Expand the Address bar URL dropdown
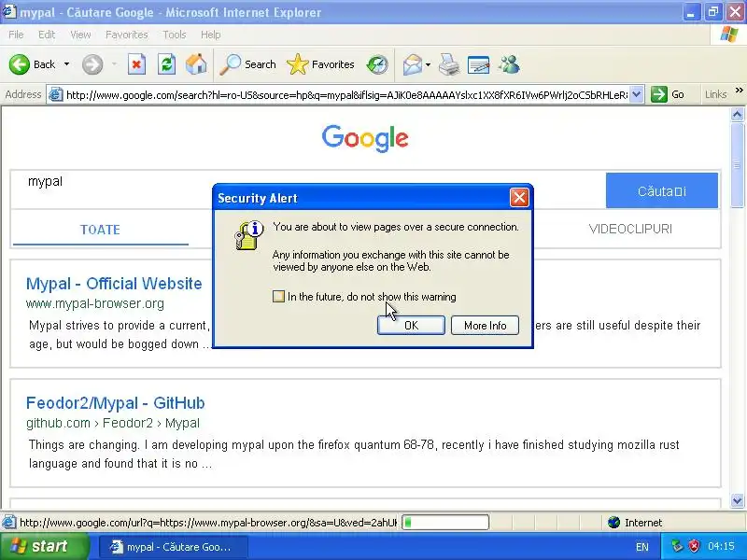747x560 pixels. (637, 94)
